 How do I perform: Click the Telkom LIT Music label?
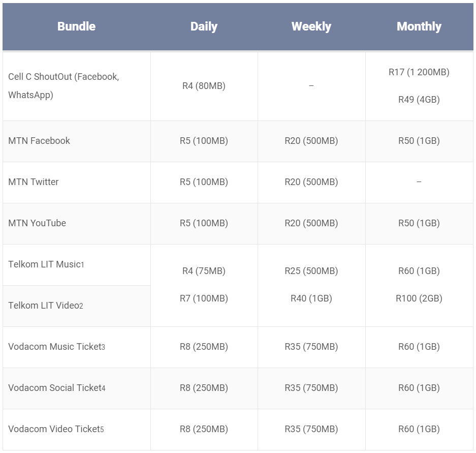tap(46, 264)
